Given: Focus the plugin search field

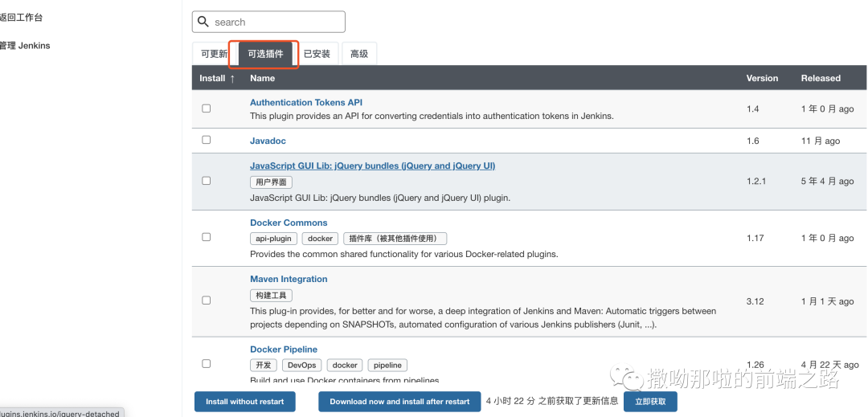Looking at the screenshot, I should (x=268, y=22).
